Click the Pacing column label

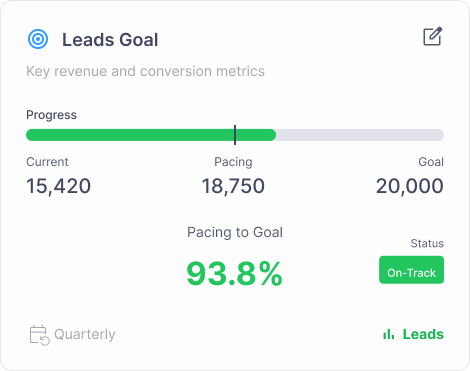pyautogui.click(x=233, y=162)
